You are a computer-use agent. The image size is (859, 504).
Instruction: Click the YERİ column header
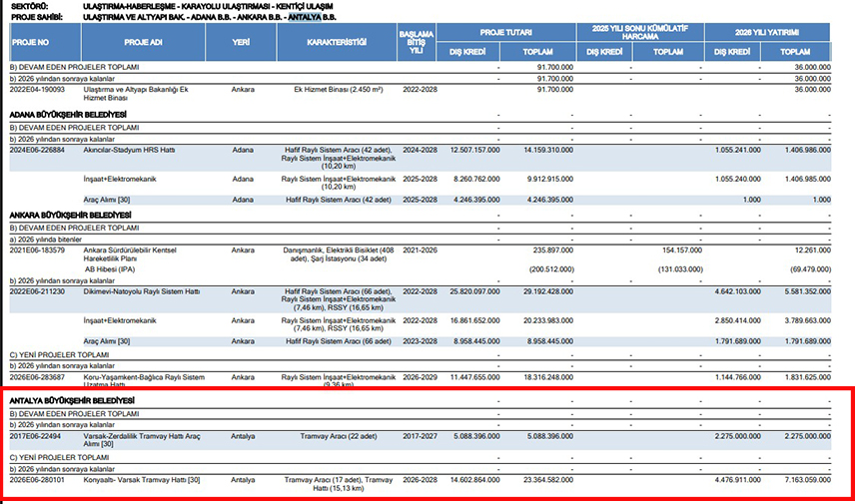pyautogui.click(x=241, y=43)
